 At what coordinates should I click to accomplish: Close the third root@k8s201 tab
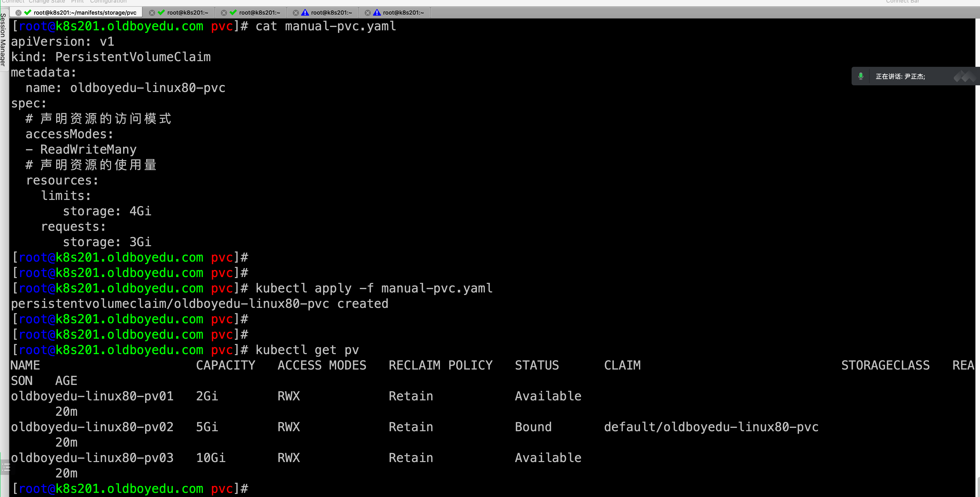[224, 13]
